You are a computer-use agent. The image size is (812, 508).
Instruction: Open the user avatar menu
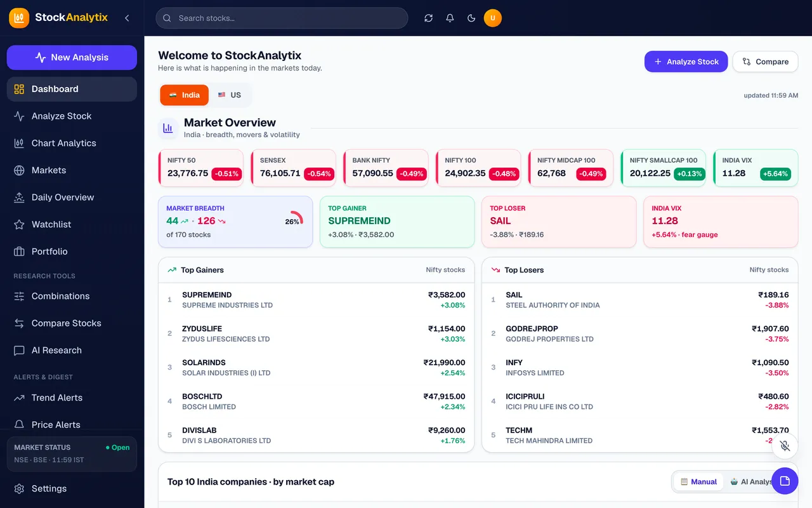pos(493,18)
